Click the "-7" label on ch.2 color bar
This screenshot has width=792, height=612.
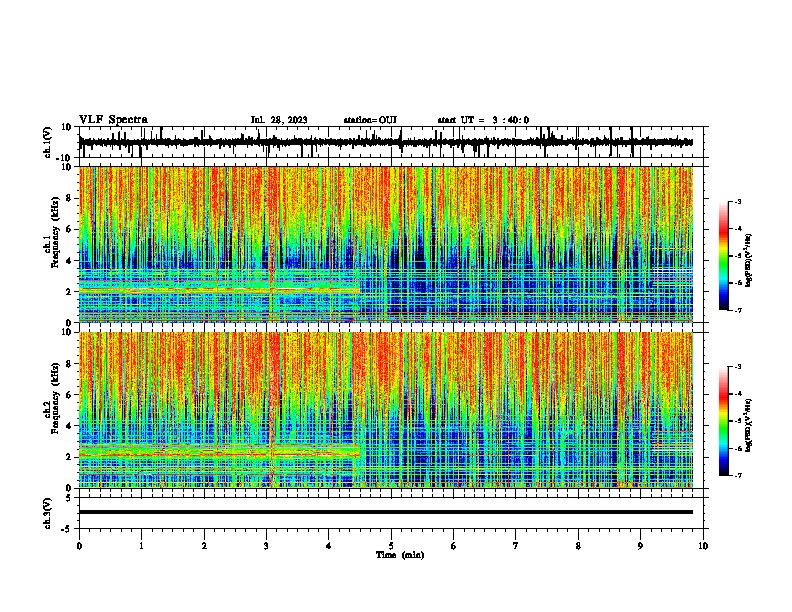737,475
